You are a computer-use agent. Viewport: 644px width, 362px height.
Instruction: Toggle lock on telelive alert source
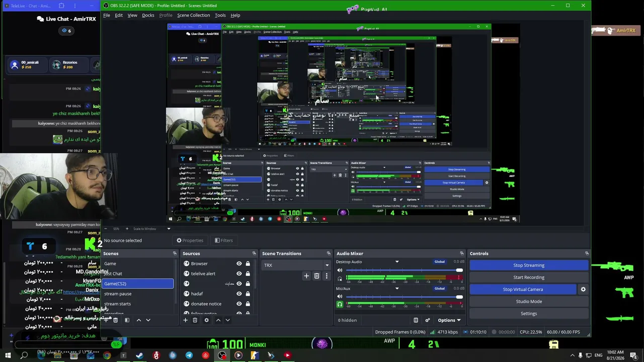(x=248, y=274)
